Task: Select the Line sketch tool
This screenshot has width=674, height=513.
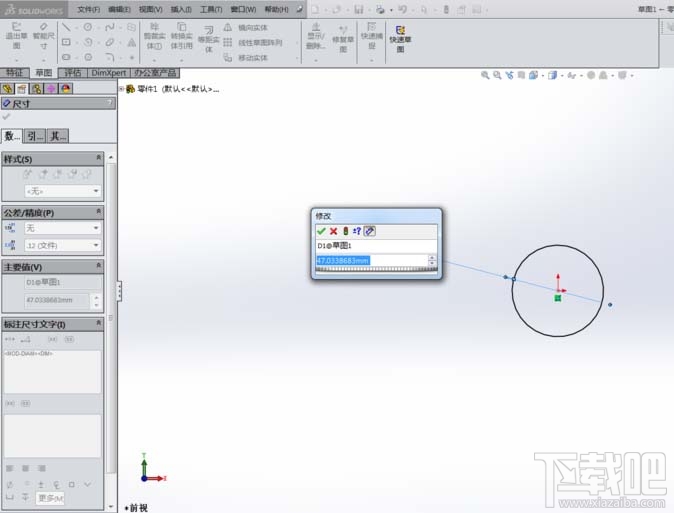Action: click(x=66, y=27)
